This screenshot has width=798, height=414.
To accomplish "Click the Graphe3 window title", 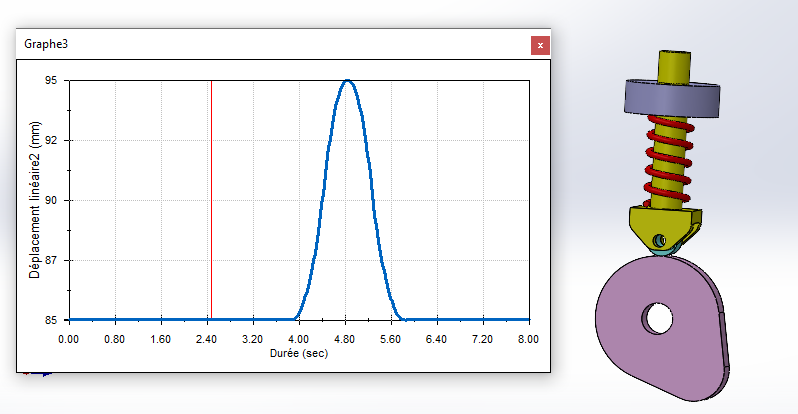I will tap(46, 44).
